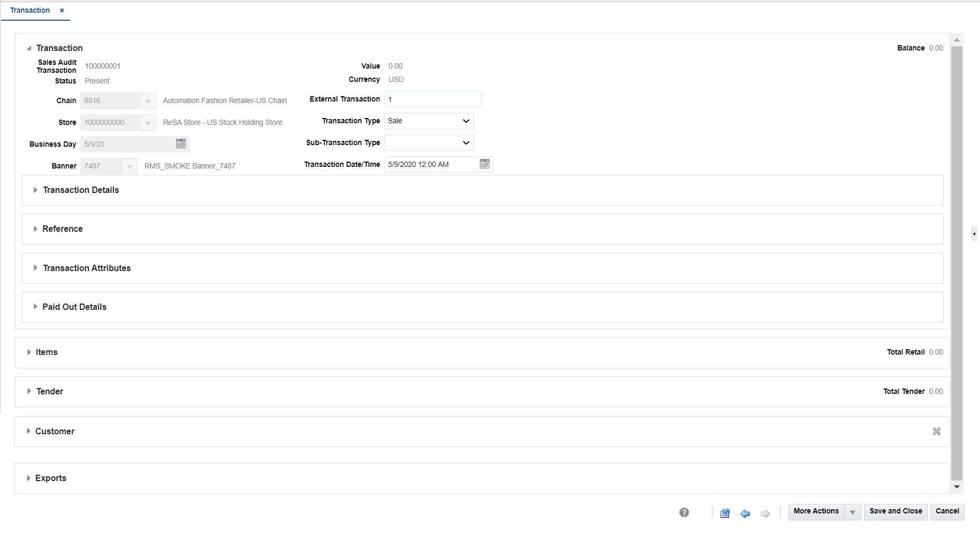This screenshot has height=539, width=980.
Task: Open the help icon at the bottom
Action: tap(684, 512)
